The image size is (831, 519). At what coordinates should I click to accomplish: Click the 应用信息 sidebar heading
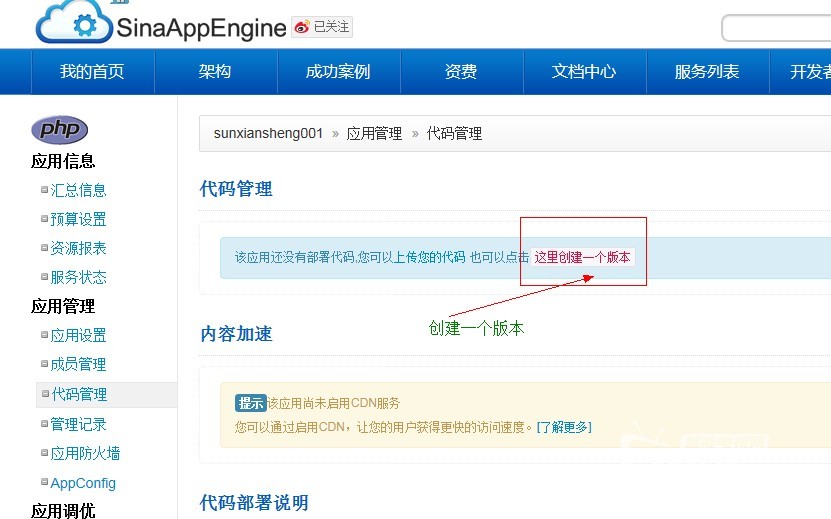pos(63,161)
